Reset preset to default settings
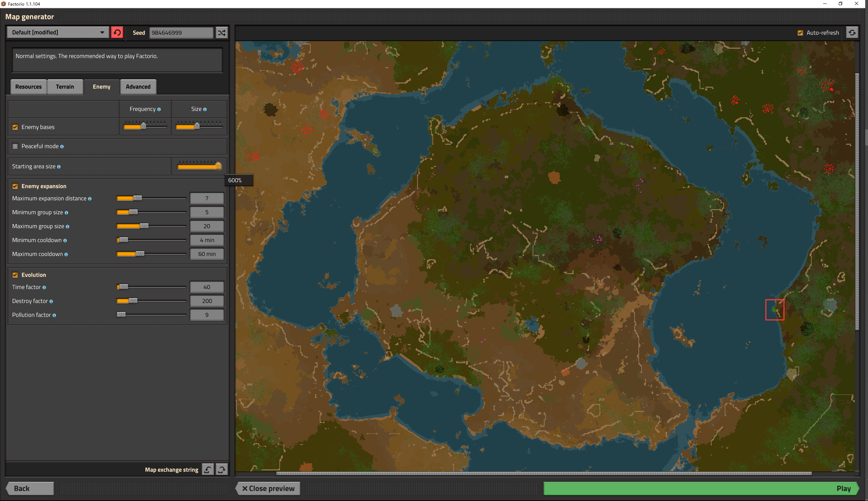The height and width of the screenshot is (501, 868). coord(117,33)
